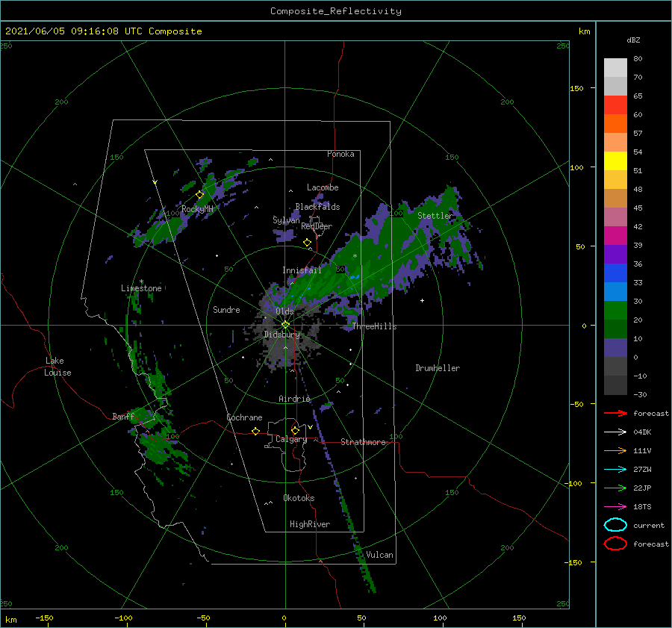Click the Composite_Reflectivity title
This screenshot has width=672, height=628.
click(336, 11)
